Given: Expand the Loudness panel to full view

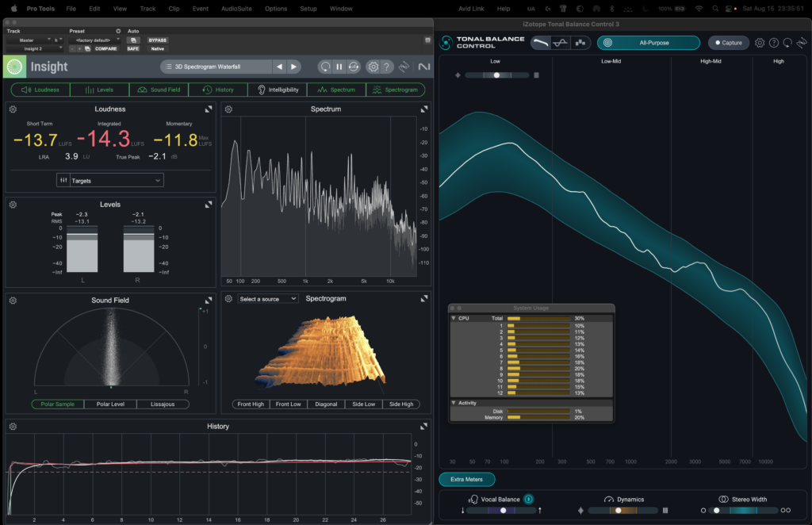Looking at the screenshot, I should pyautogui.click(x=209, y=109).
